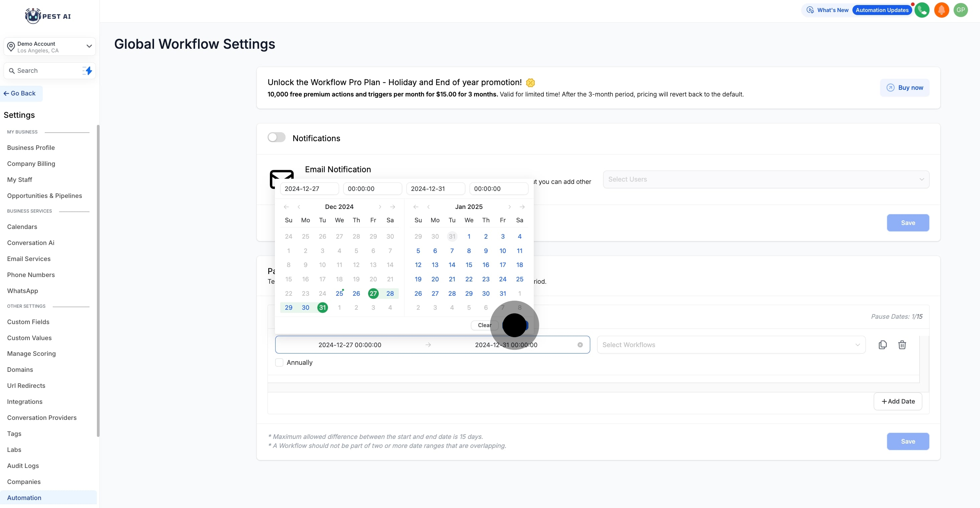Jump to next year in Jan 2025 calendar

click(x=522, y=207)
